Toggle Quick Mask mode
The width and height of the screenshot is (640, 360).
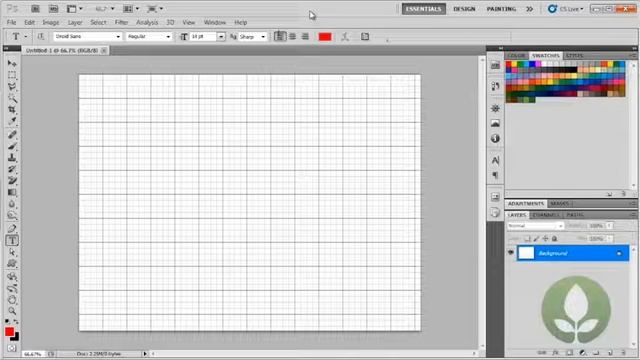click(x=12, y=348)
